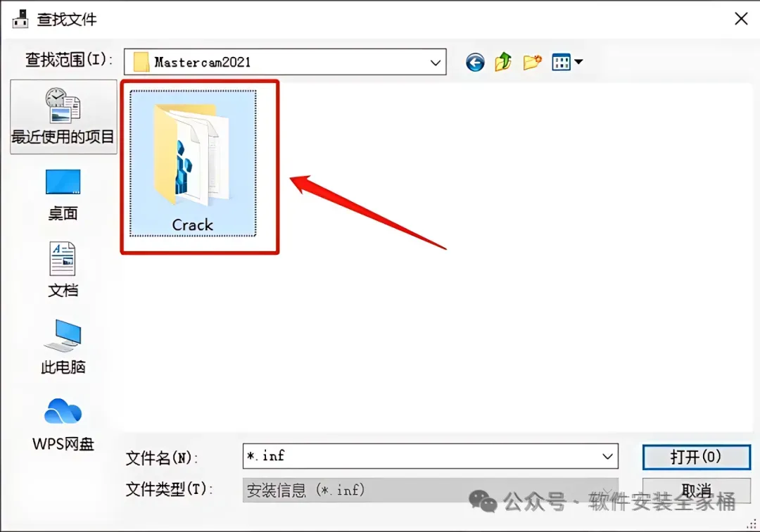Click into the 文件名 *.inf text field

[x=419, y=456]
